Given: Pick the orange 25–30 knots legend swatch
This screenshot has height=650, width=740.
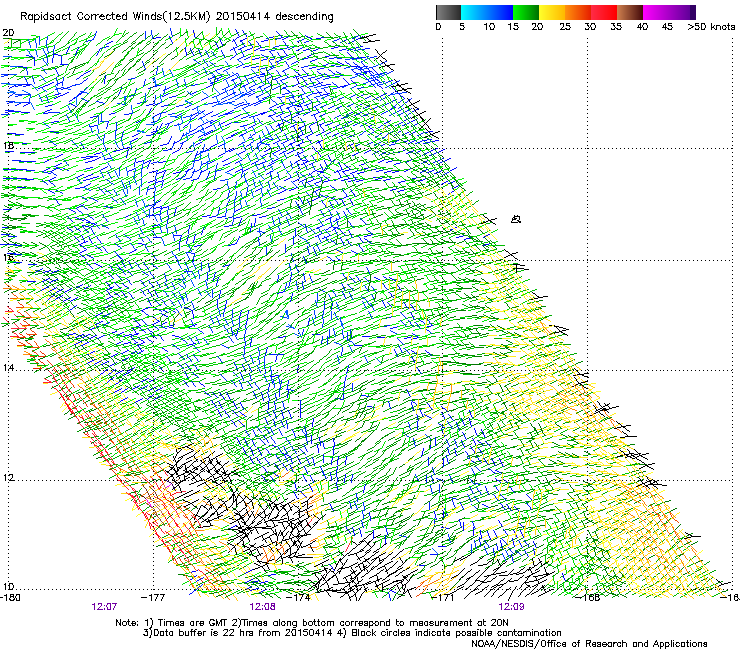Looking at the screenshot, I should coord(578,12).
